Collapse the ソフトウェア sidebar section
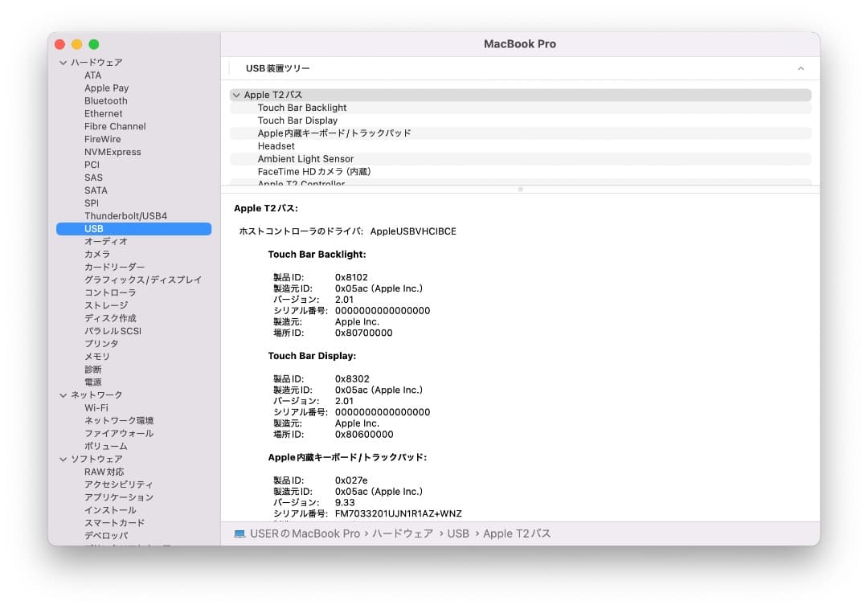The height and width of the screenshot is (609, 868). pos(63,459)
